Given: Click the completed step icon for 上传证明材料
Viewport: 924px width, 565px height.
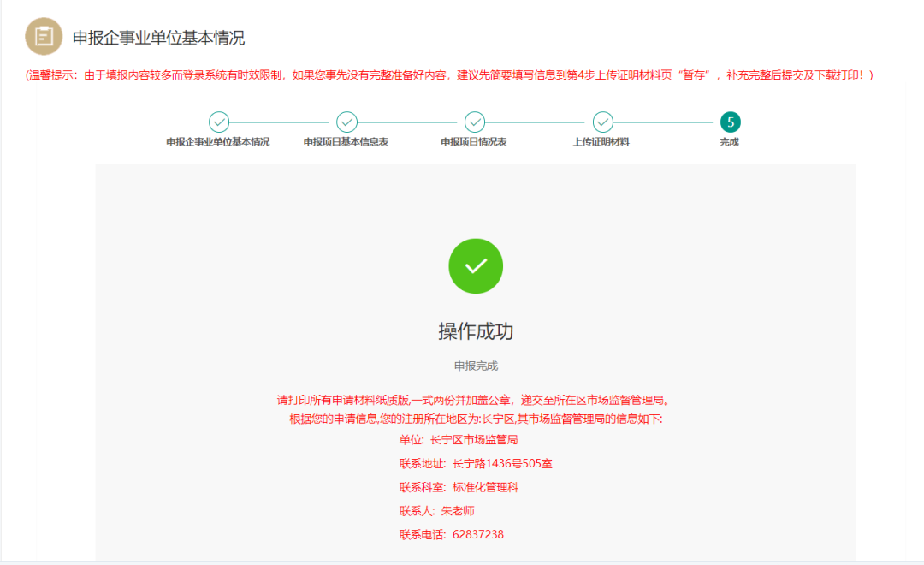Looking at the screenshot, I should pos(603,122).
